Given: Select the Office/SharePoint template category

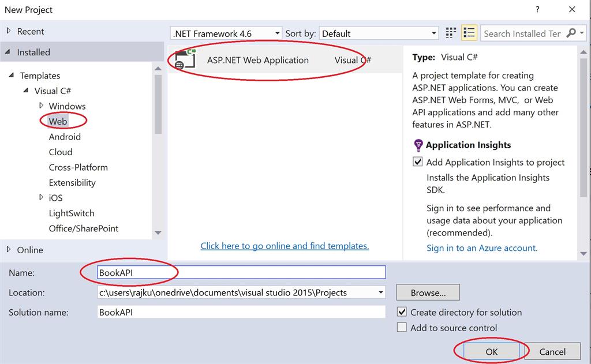Looking at the screenshot, I should click(84, 228).
